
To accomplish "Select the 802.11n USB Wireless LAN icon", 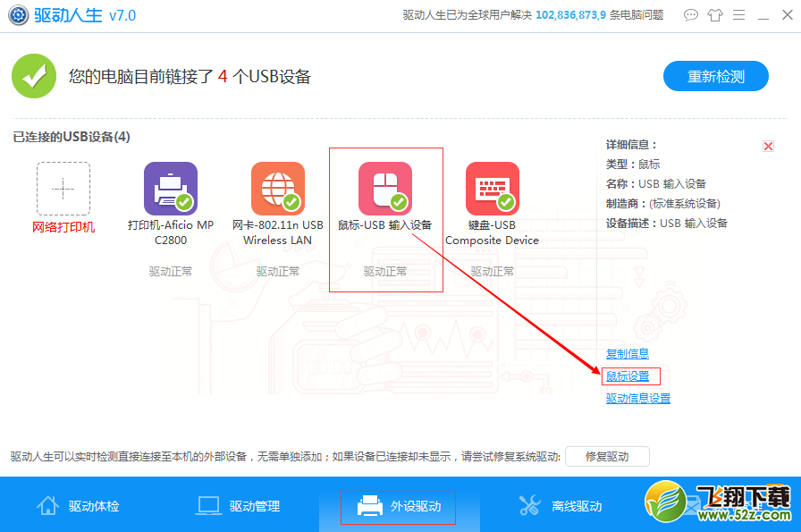I will (x=278, y=189).
